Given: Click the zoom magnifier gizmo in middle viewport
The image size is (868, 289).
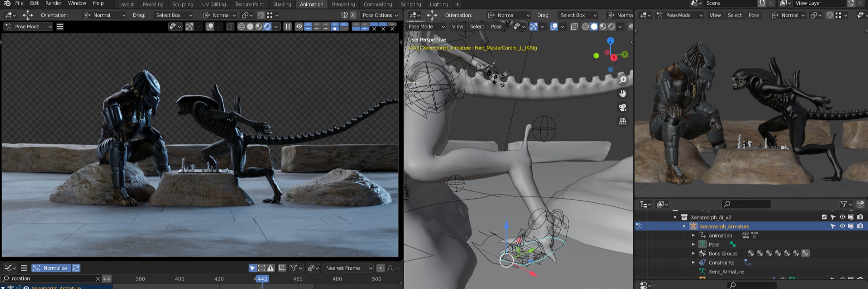Looking at the screenshot, I should coord(623,80).
